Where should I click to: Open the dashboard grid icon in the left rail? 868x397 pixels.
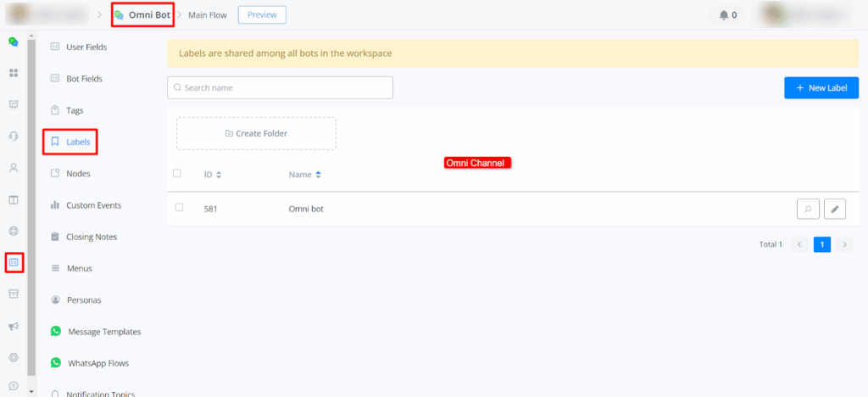(x=14, y=73)
